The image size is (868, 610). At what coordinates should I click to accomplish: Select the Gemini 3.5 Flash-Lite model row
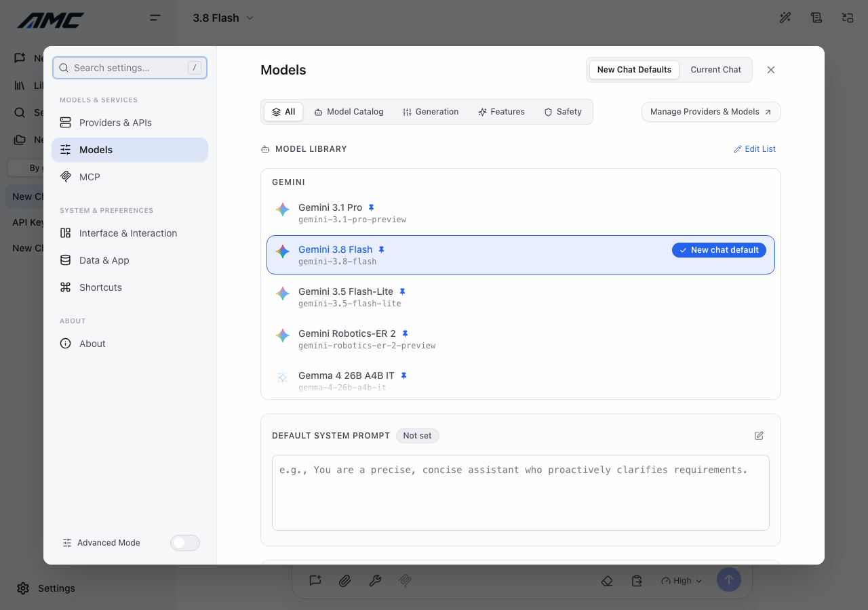click(521, 297)
